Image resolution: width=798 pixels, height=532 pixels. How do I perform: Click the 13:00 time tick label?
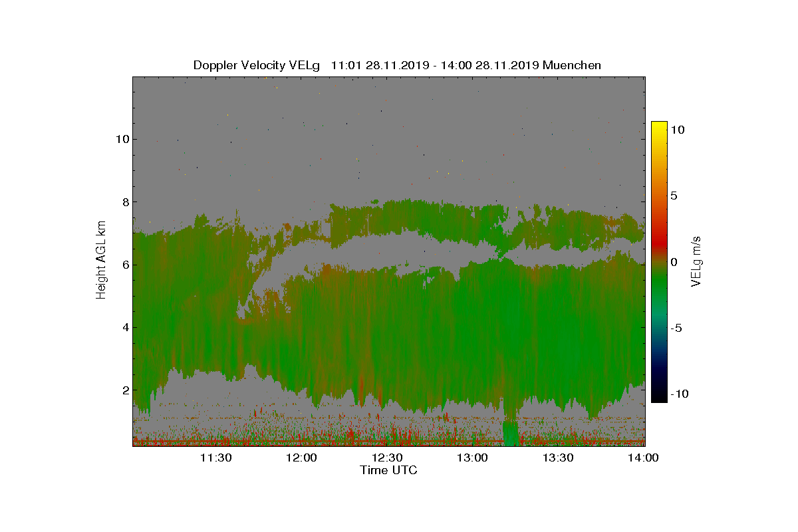tap(473, 458)
